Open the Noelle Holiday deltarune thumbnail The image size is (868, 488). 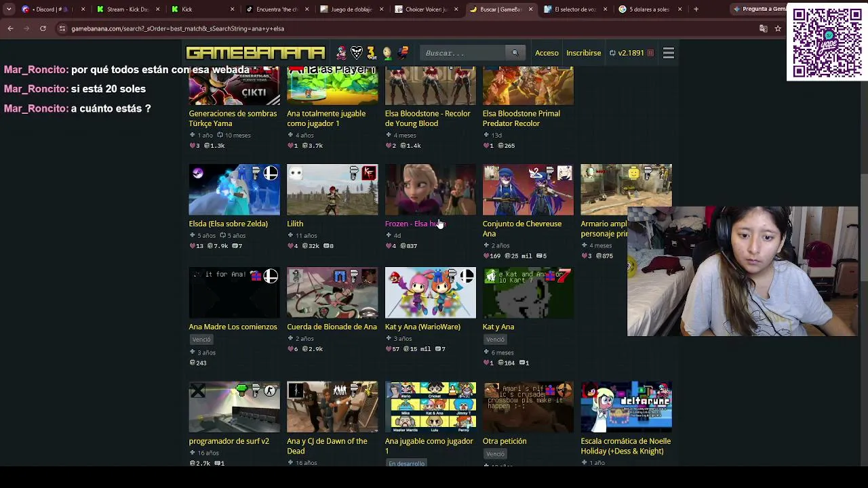point(626,407)
